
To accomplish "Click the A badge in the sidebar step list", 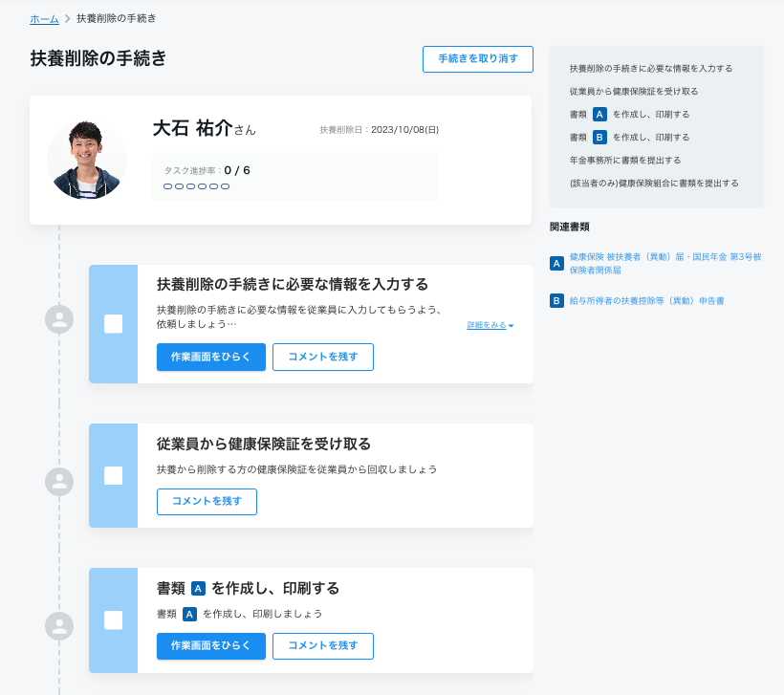I will [599, 114].
